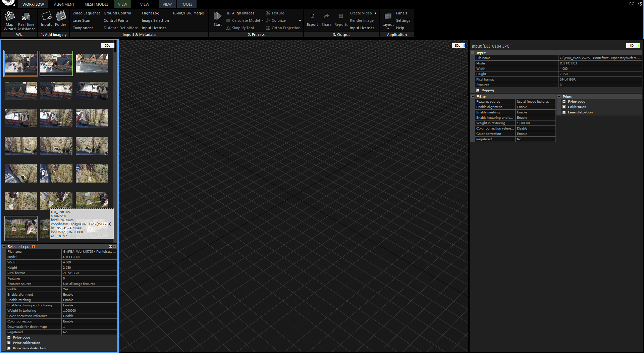
Task: Start the processing workflow
Action: click(218, 19)
